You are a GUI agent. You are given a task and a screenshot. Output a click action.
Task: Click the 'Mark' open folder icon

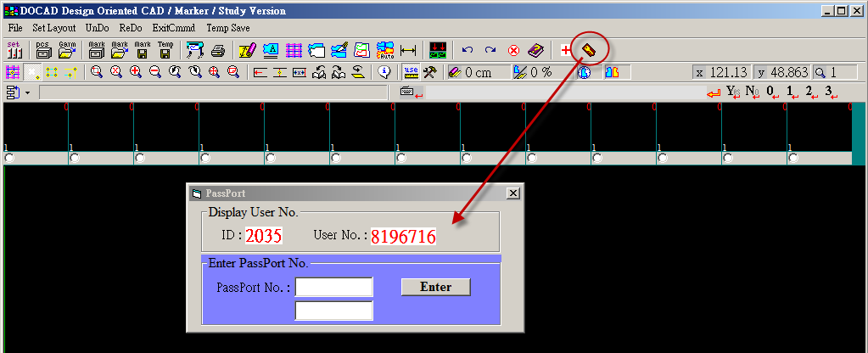120,50
